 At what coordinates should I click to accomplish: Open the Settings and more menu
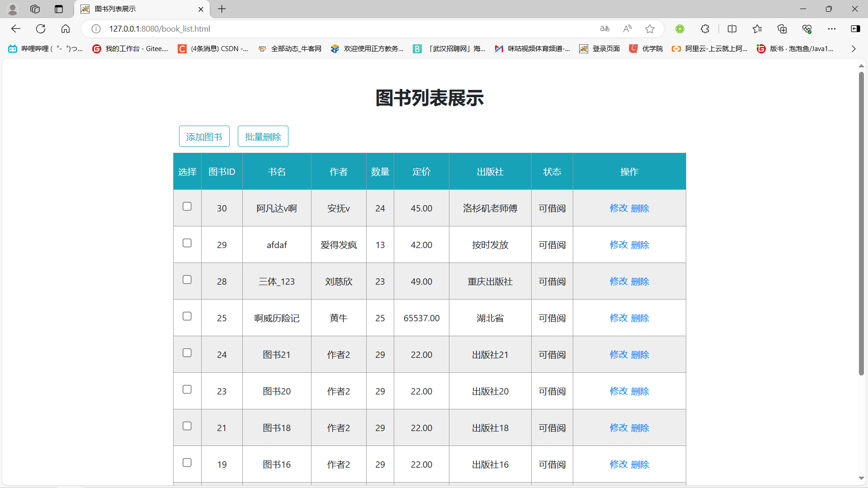(x=832, y=29)
